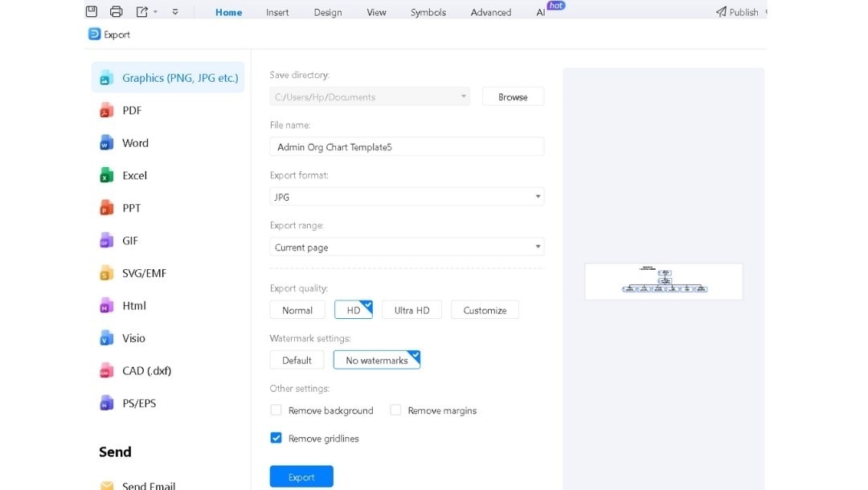
Task: Open the Send Email option
Action: pyautogui.click(x=148, y=484)
